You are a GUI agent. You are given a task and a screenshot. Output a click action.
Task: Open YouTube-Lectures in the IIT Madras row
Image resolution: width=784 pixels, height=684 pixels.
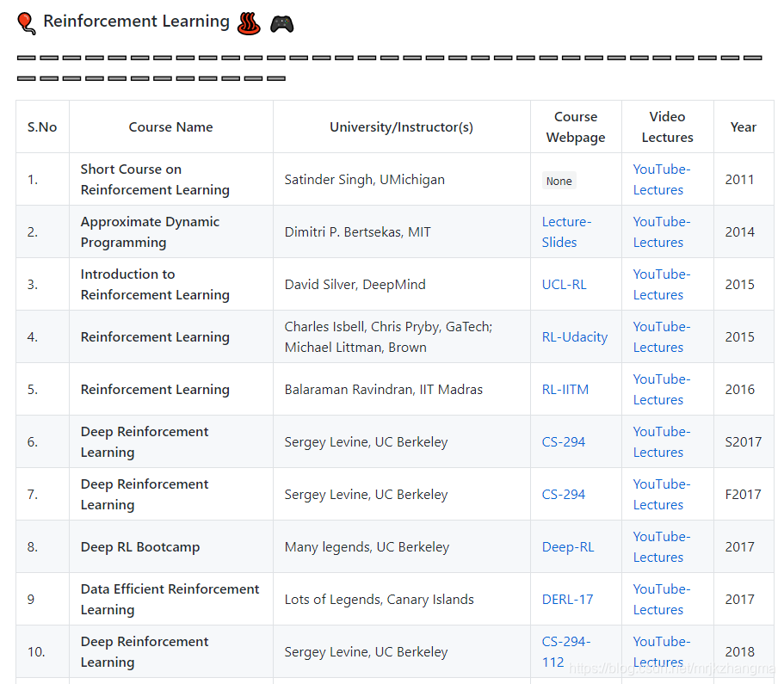(662, 390)
